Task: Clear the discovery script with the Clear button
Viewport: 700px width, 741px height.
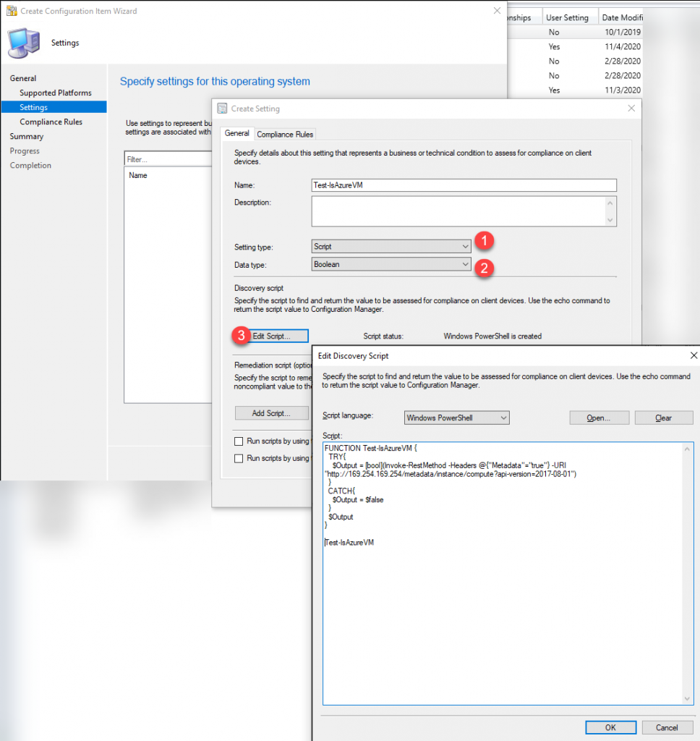Action: (x=663, y=418)
